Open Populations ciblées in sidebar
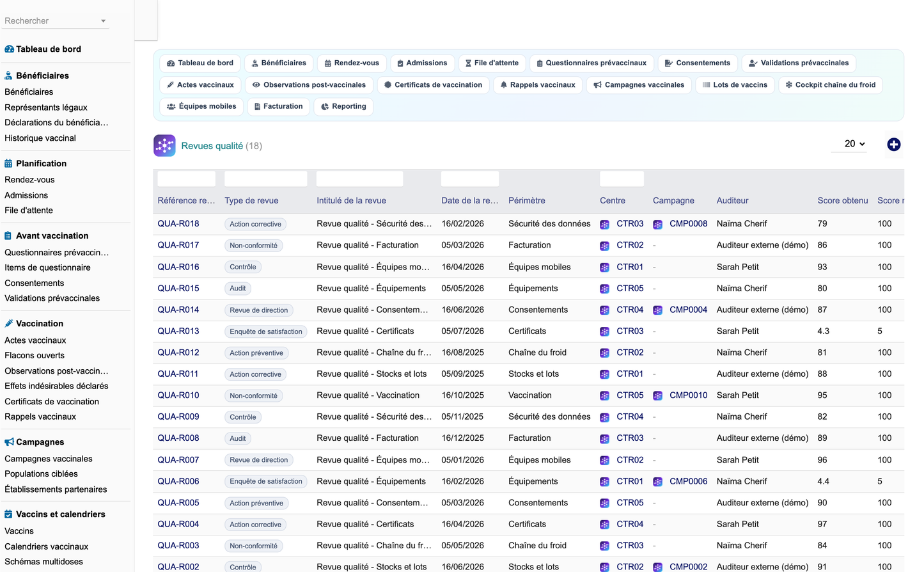924x572 pixels. click(x=41, y=474)
